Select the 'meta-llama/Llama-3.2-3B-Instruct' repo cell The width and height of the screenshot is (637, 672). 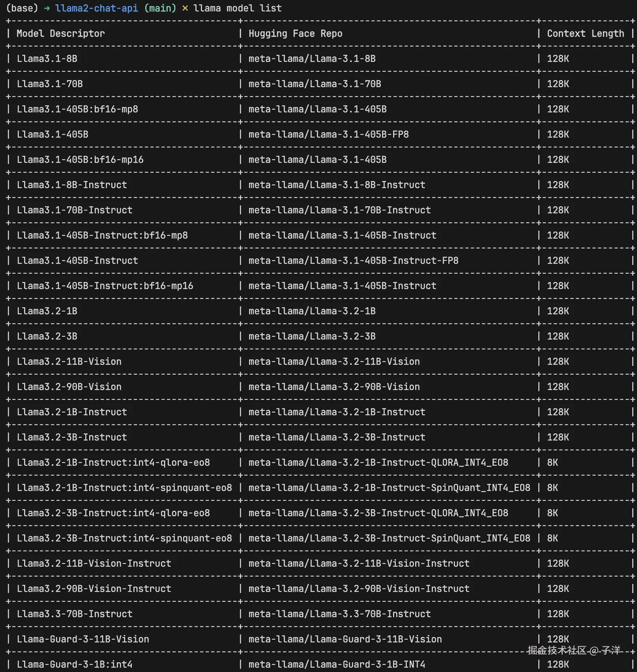tap(337, 437)
